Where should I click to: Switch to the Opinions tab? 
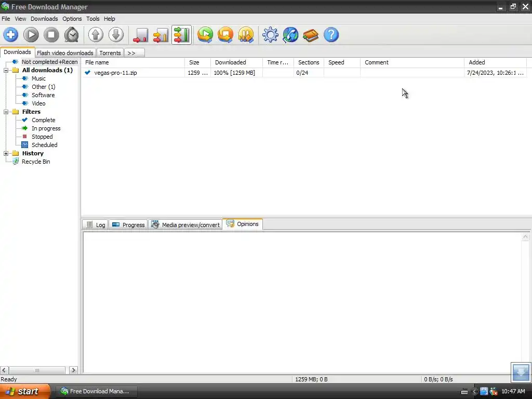(242, 224)
